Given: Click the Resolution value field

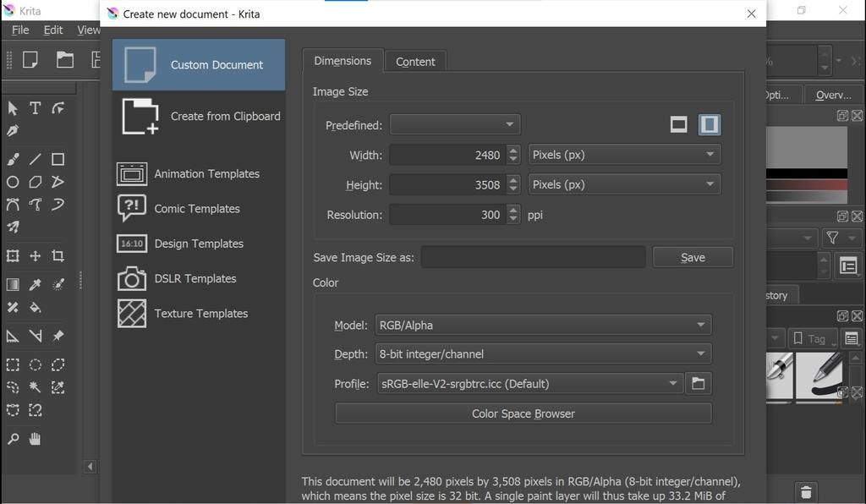Looking at the screenshot, I should point(448,215).
